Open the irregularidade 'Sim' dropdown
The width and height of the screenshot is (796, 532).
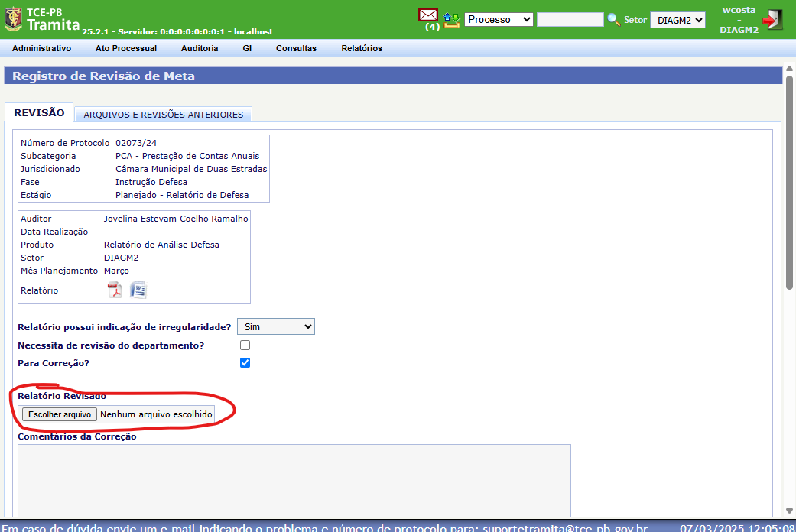275,327
